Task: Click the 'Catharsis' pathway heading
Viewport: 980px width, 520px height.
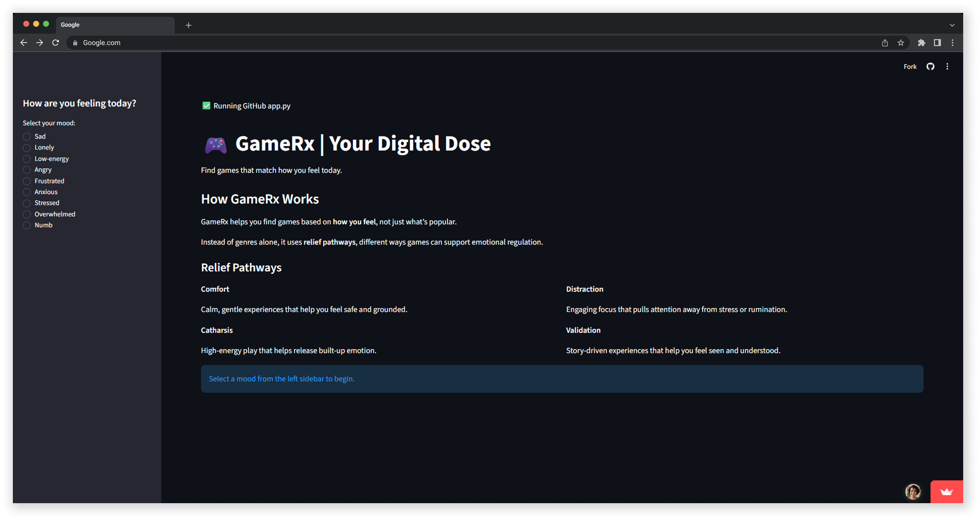Action: pos(217,330)
